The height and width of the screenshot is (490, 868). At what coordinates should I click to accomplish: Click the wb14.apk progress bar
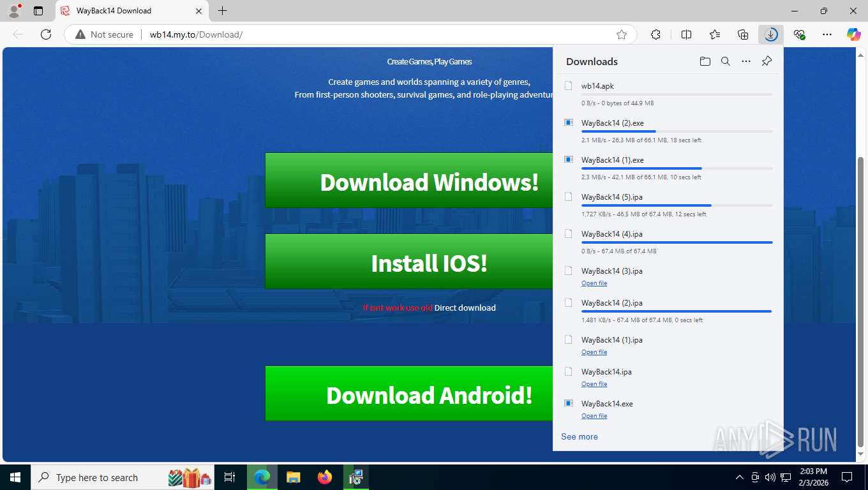coord(677,94)
